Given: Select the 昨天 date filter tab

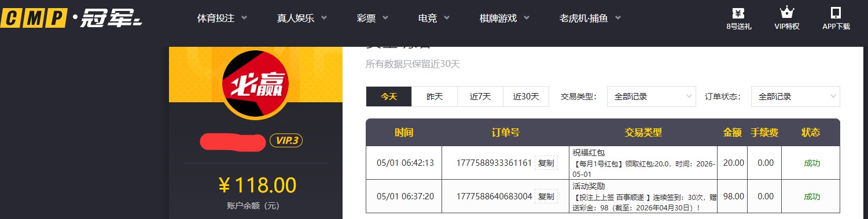Looking at the screenshot, I should (435, 96).
